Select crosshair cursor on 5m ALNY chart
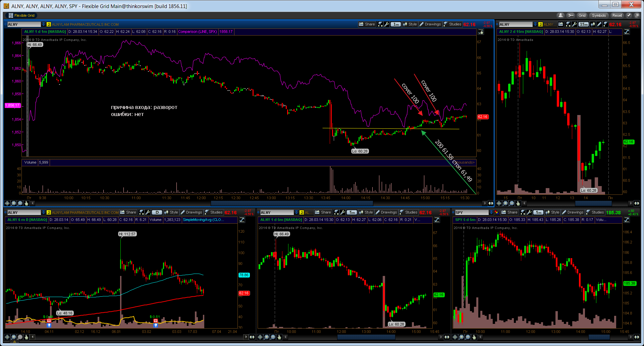The width and height of the screenshot is (644, 346). 260,337
